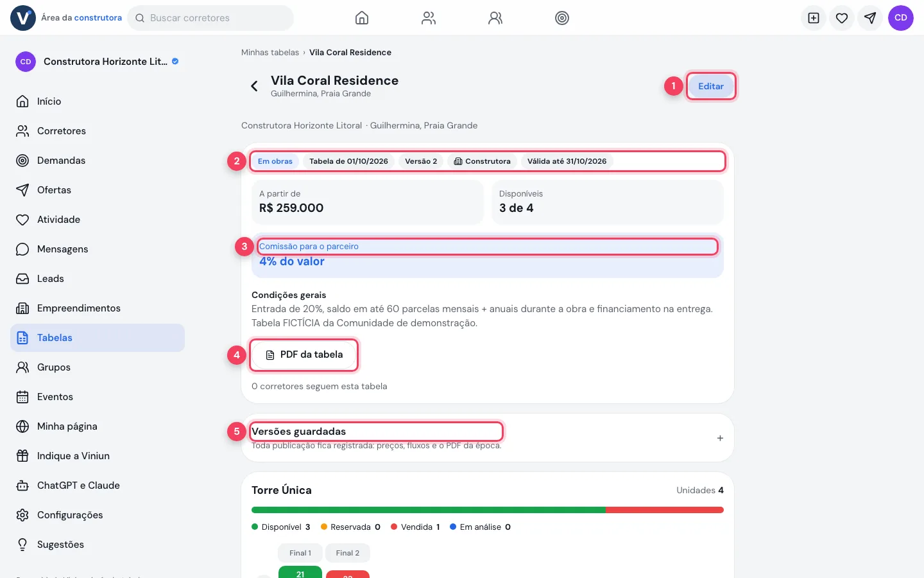This screenshot has width=924, height=578.
Task: Open ChatGPT e Claude in sidebar
Action: tap(98, 486)
